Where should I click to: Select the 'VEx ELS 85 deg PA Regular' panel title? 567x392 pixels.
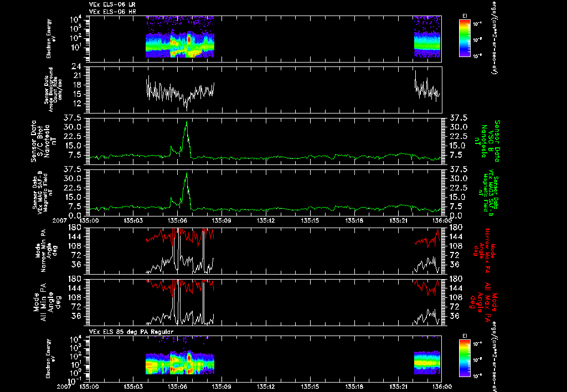(131, 332)
